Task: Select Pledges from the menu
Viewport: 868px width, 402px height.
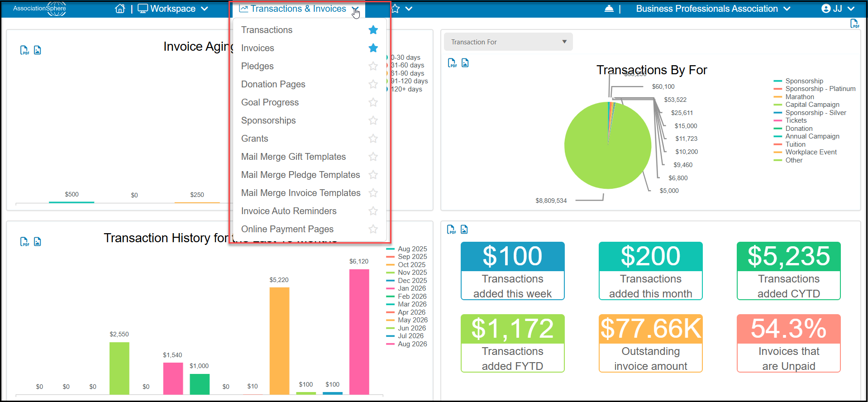Action: 257,66
